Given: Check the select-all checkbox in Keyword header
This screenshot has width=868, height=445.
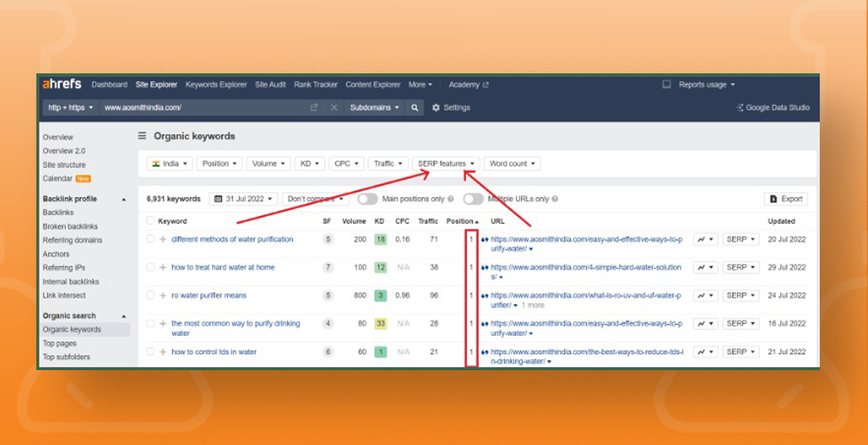Looking at the screenshot, I should coord(151,221).
